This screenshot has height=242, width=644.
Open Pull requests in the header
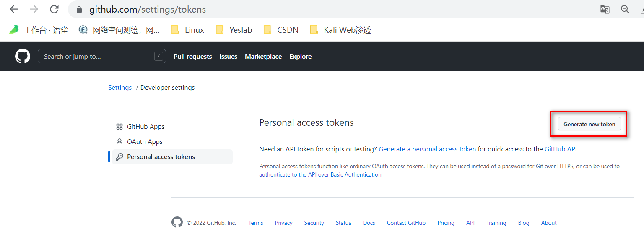192,57
